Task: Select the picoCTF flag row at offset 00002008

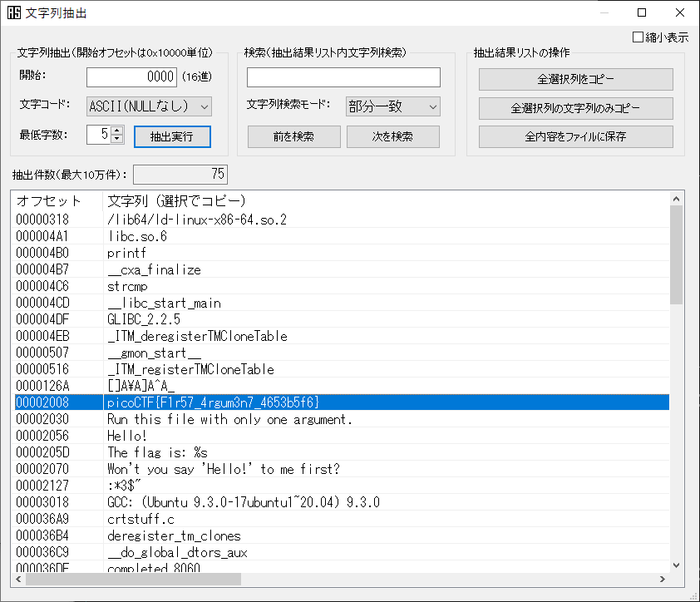Action: (x=249, y=402)
